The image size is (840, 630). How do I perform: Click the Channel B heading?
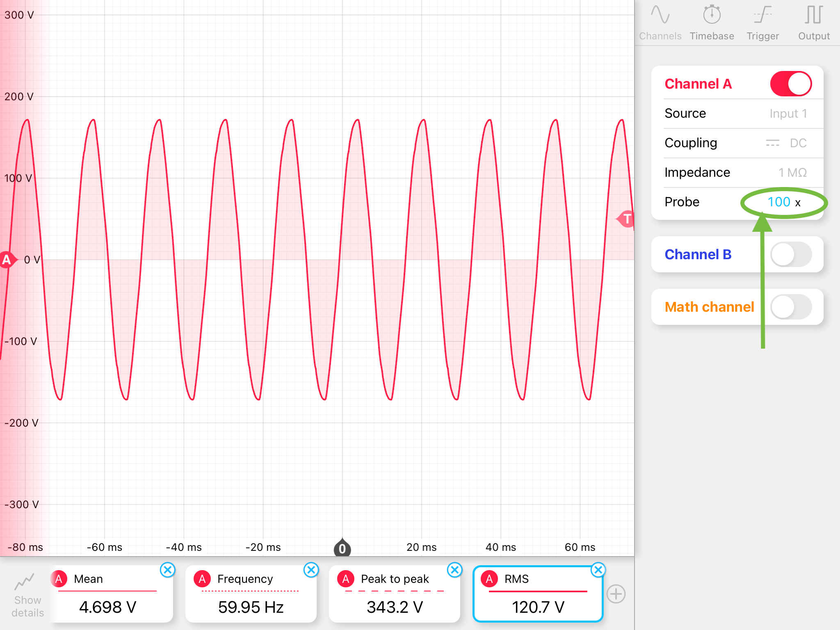pyautogui.click(x=698, y=255)
